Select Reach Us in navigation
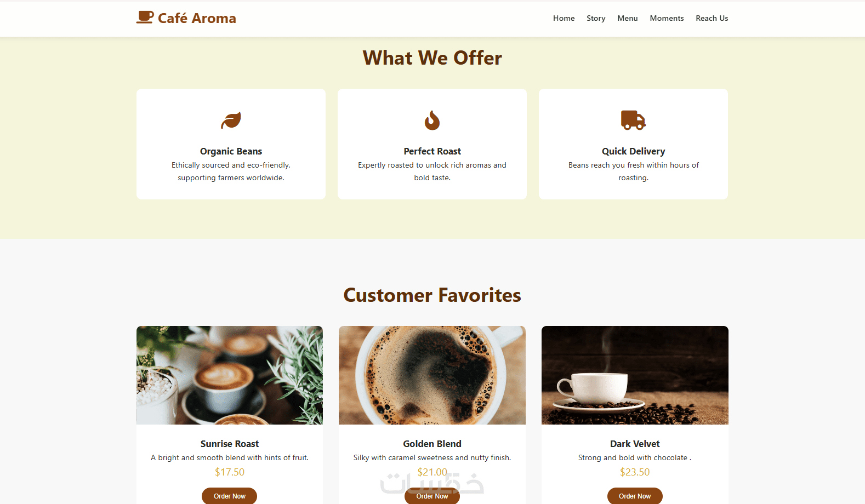The image size is (865, 504). (712, 18)
